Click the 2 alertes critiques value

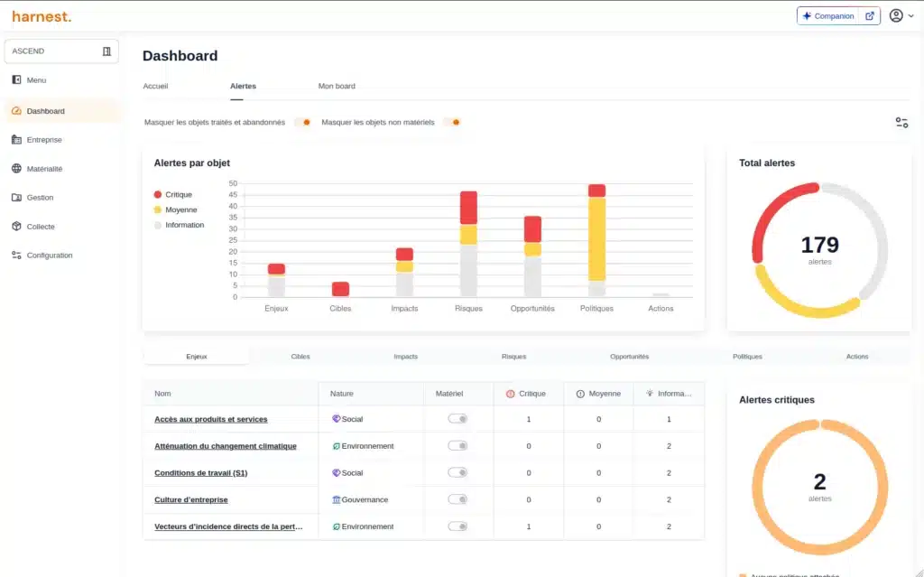[x=819, y=482]
